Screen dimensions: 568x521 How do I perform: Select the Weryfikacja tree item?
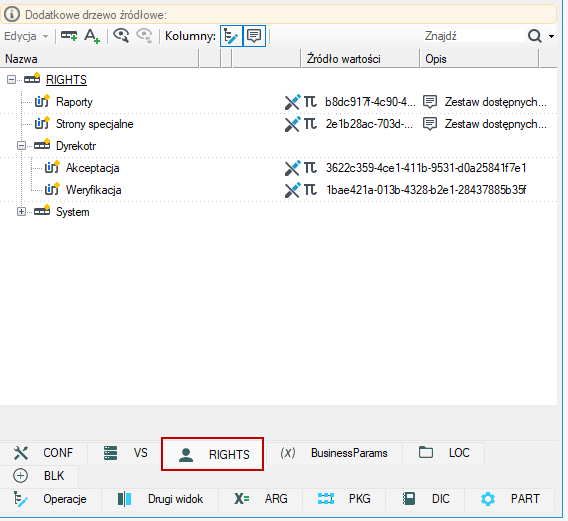(93, 190)
